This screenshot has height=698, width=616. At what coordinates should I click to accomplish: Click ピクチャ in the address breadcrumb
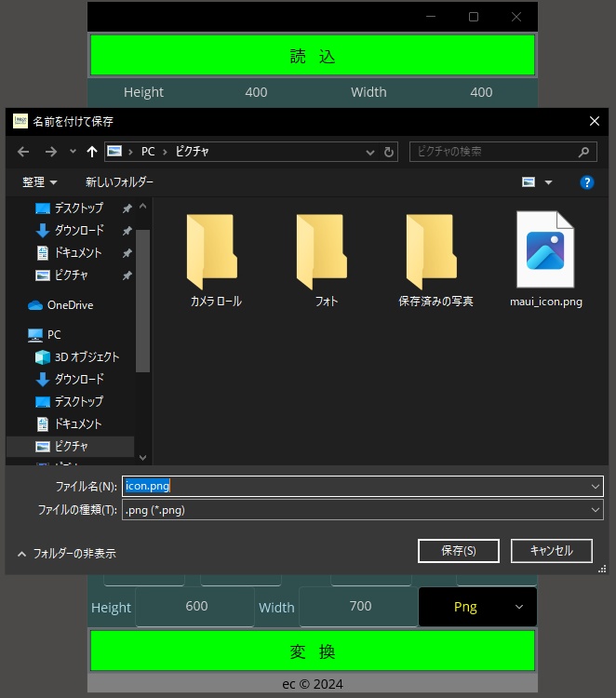coord(192,152)
